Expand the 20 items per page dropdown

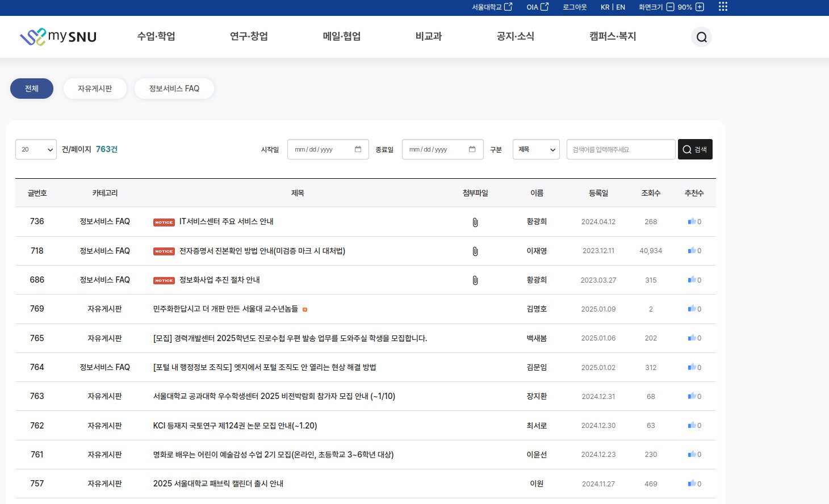point(36,149)
